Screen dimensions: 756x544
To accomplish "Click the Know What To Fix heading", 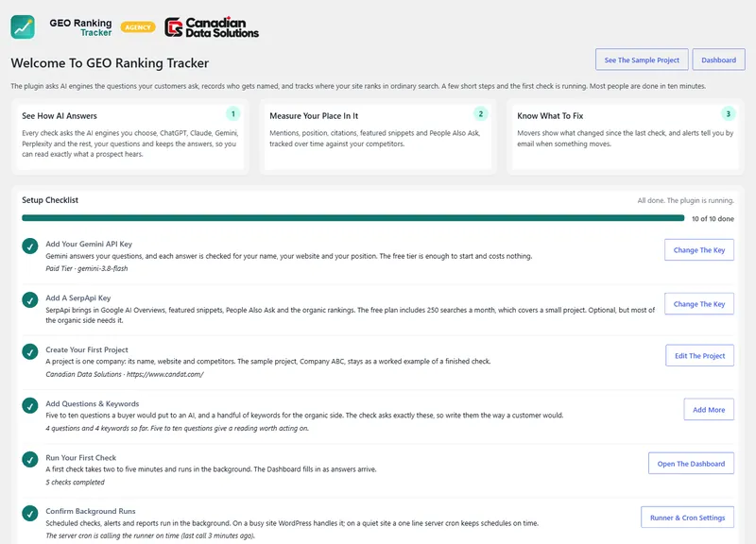I will (x=550, y=116).
